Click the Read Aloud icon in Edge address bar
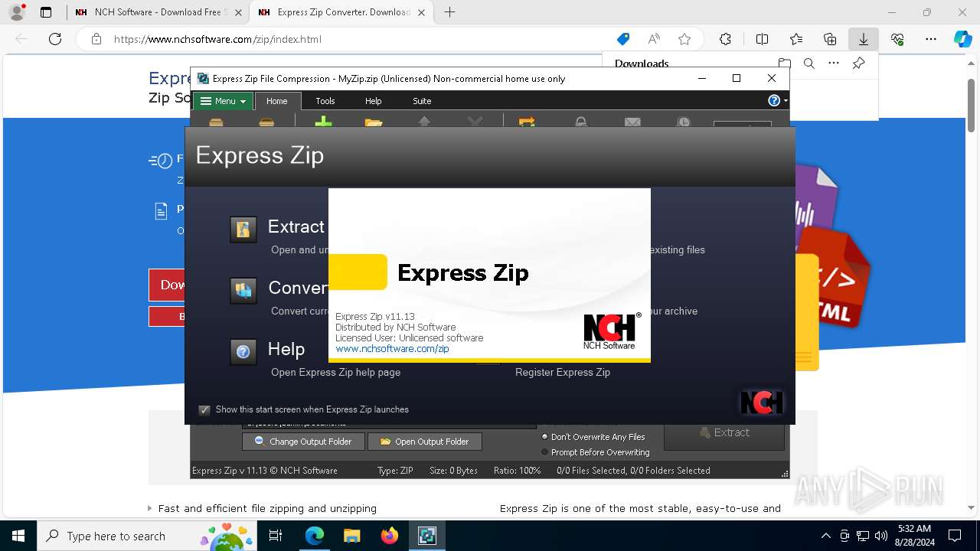 click(654, 39)
